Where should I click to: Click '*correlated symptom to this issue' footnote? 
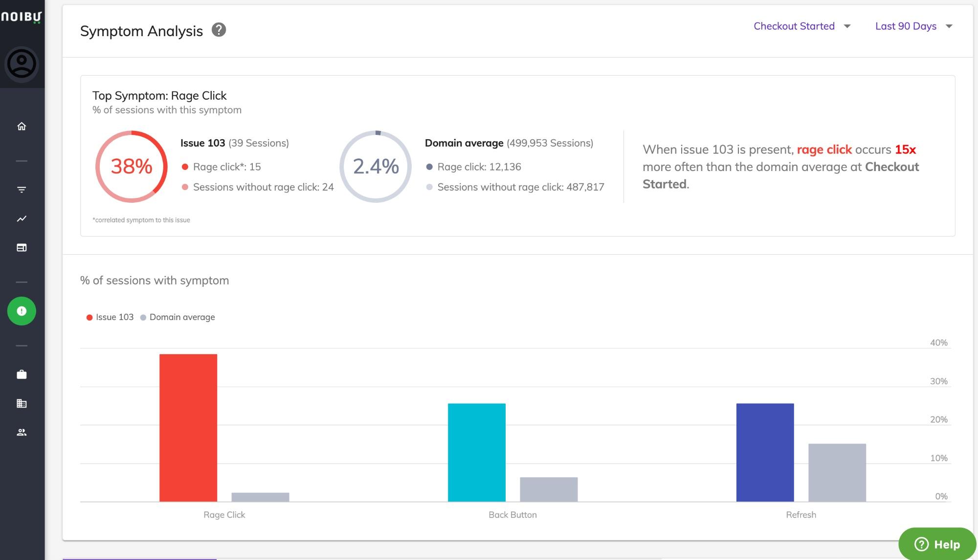tap(141, 220)
